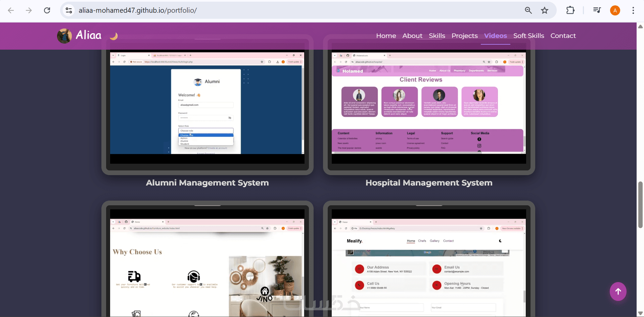644x317 pixels.
Task: Open the zoom magnifier in address bar
Action: [x=528, y=10]
